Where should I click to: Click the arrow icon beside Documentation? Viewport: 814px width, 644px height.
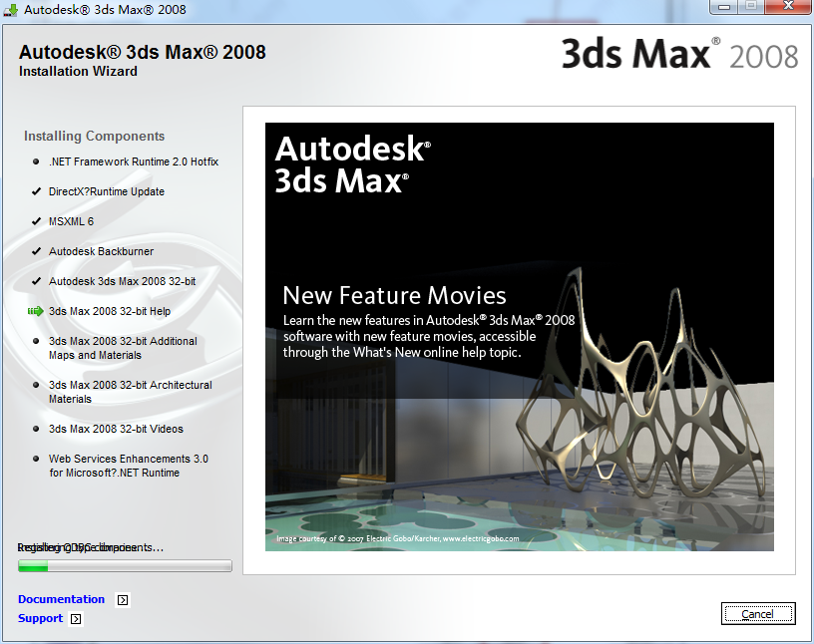click(x=123, y=600)
